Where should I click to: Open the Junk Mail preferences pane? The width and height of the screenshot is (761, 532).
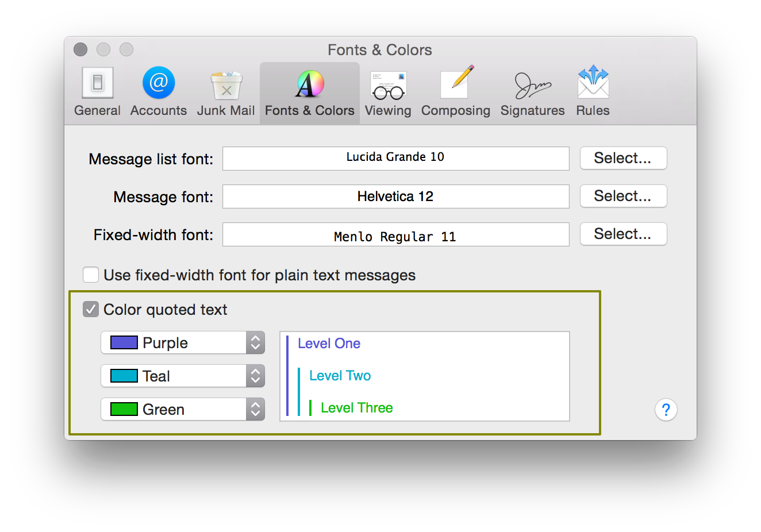(226, 92)
